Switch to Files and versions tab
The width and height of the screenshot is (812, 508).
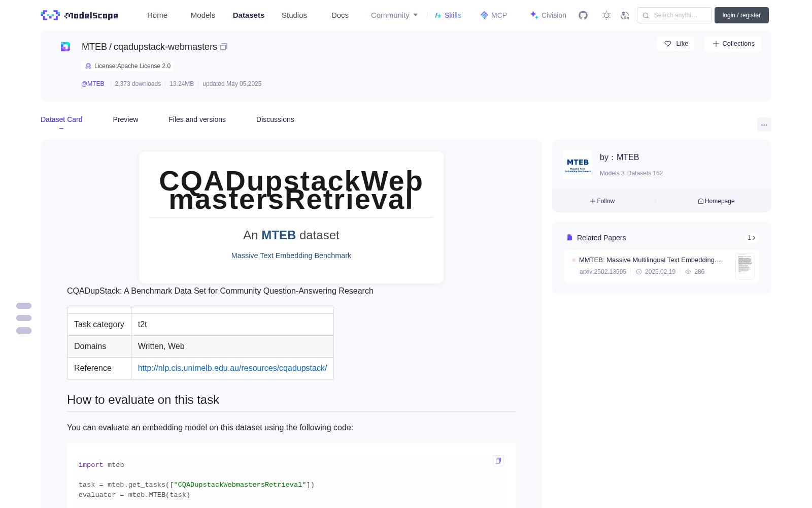[197, 119]
